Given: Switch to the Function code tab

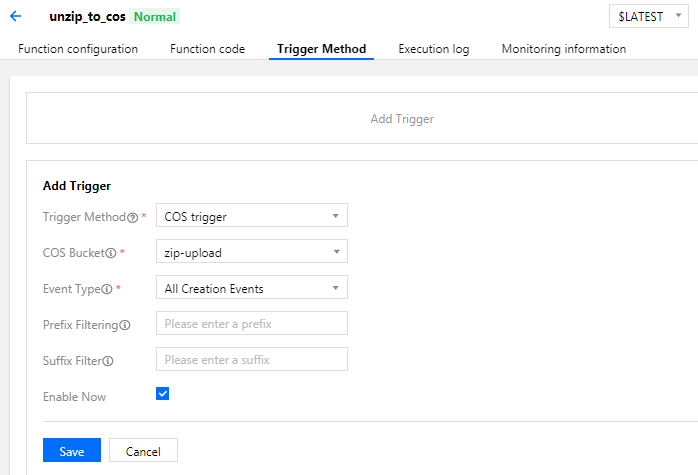Looking at the screenshot, I should (207, 49).
